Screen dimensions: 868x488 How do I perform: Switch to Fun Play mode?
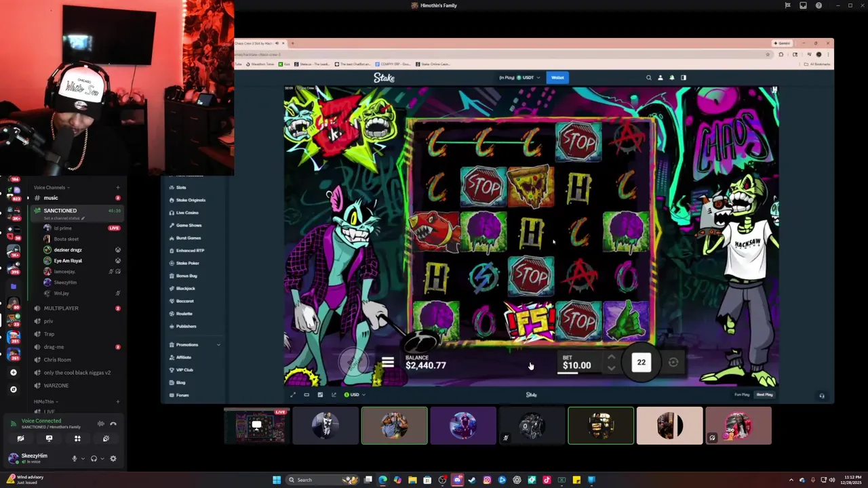[x=742, y=394]
